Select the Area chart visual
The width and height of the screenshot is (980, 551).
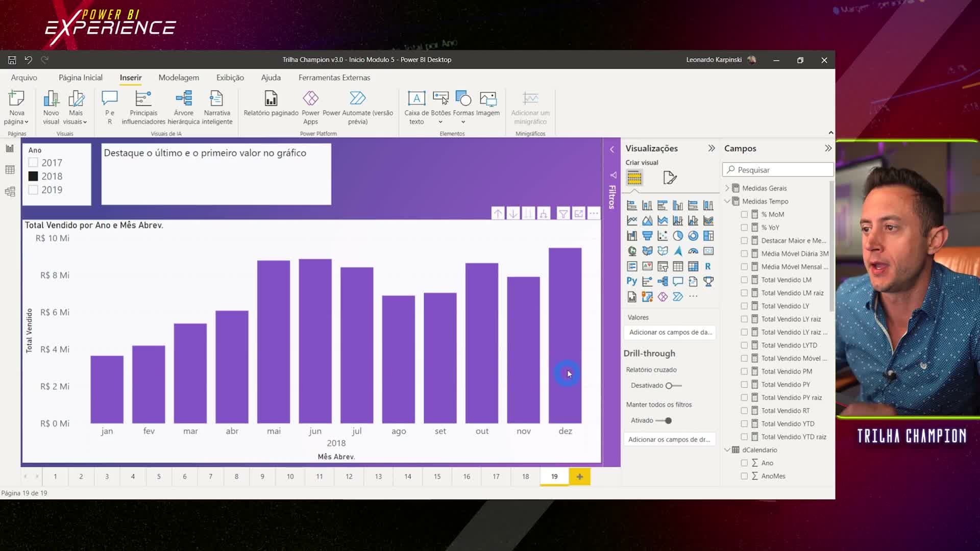pos(647,220)
